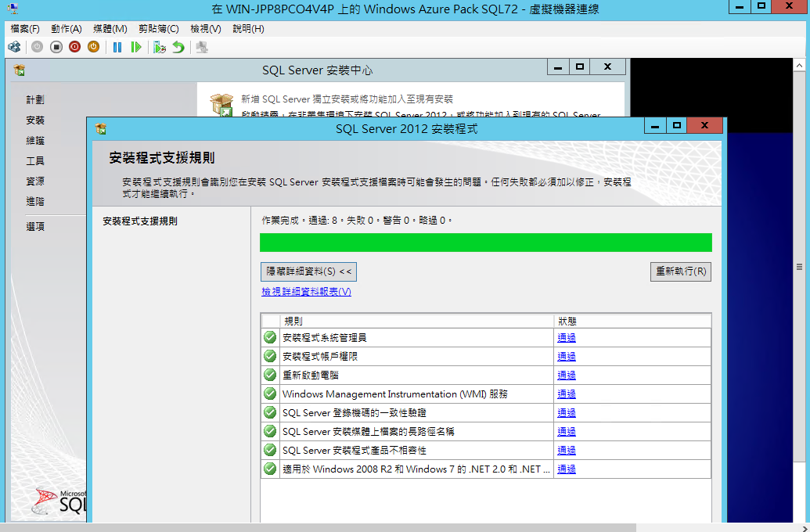Select 維護 in the 安裝中心 sidebar
The image size is (810, 532).
35,141
